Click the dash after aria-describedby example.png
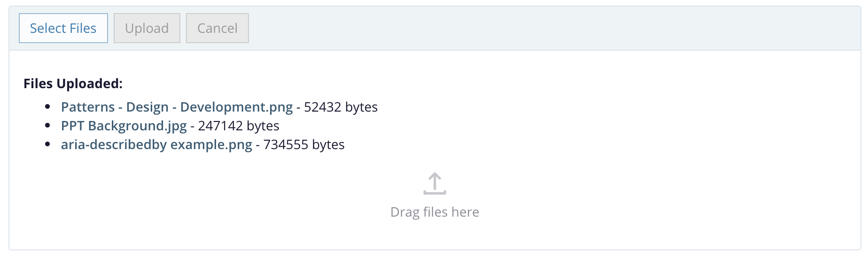The width and height of the screenshot is (868, 256). coord(258,145)
